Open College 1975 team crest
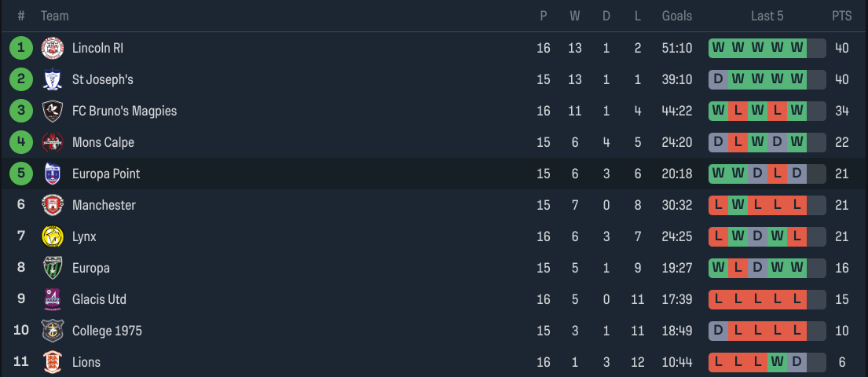Viewport: 868px width, 377px height. point(53,331)
